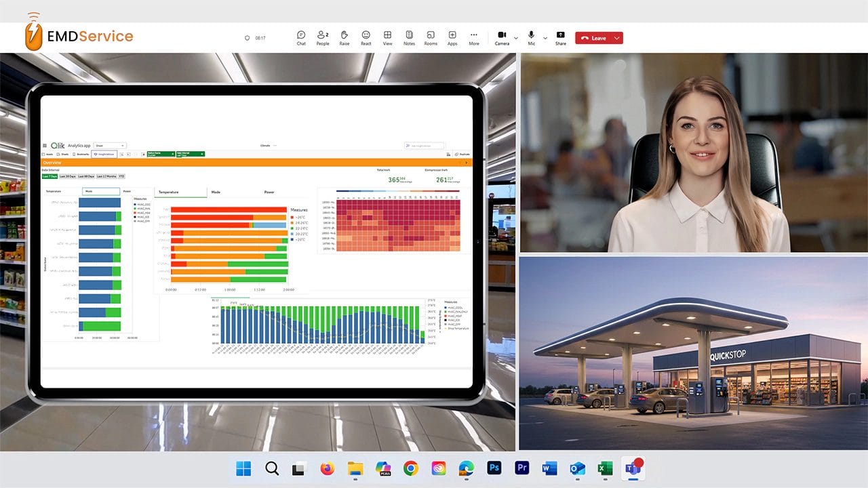Switch to the Mode tab
Screen dimensions: 868x488
(x=217, y=192)
